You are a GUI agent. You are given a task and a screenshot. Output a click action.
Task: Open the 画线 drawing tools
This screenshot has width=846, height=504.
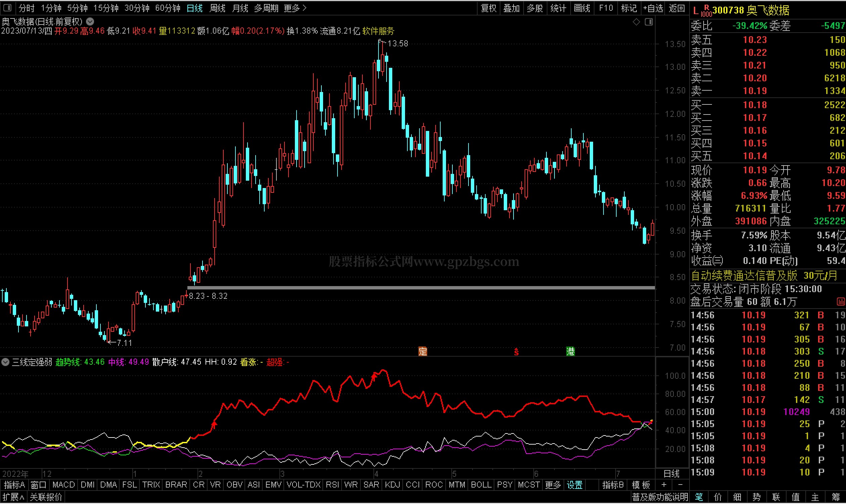point(582,8)
